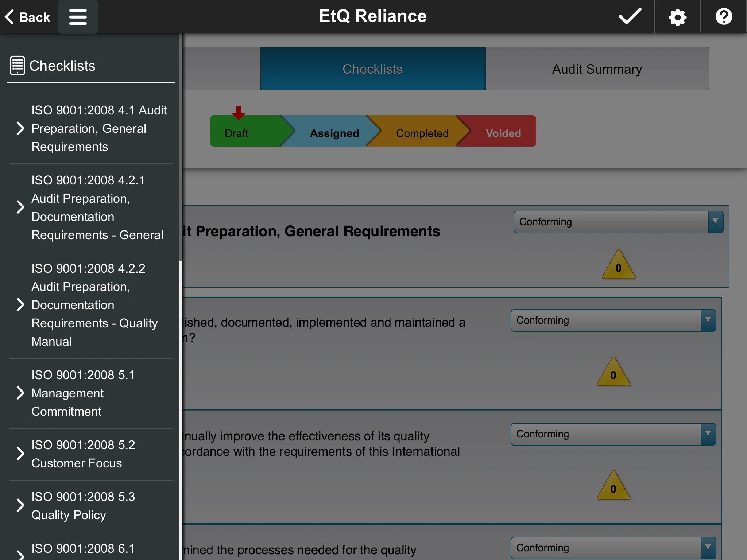Click Back navigation button
The width and height of the screenshot is (747, 560).
(x=28, y=16)
